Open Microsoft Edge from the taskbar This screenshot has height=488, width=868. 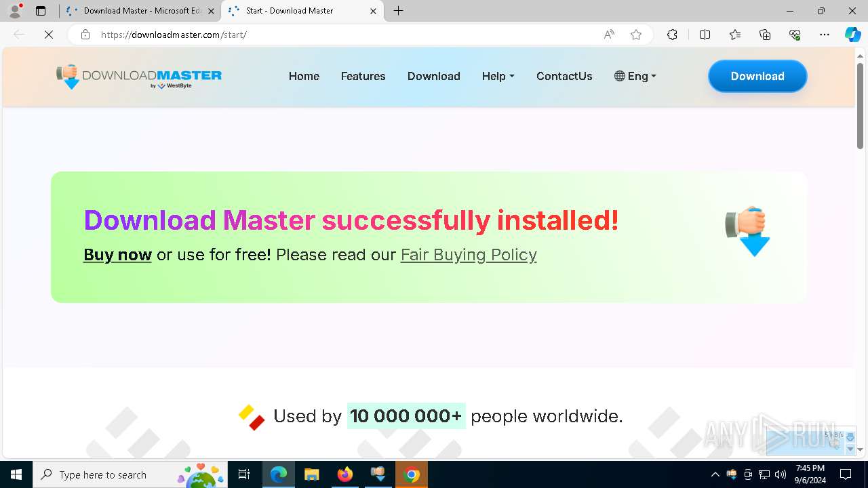coord(279,474)
